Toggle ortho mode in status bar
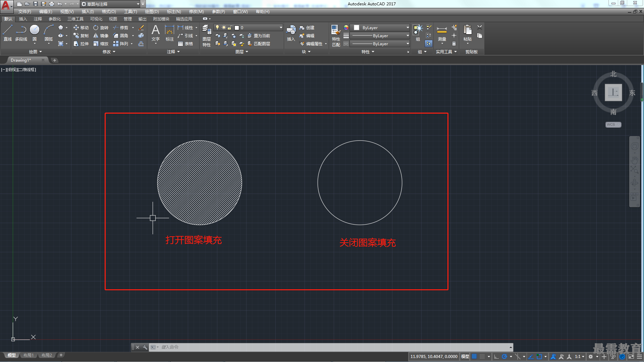The width and height of the screenshot is (644, 362). click(x=496, y=357)
